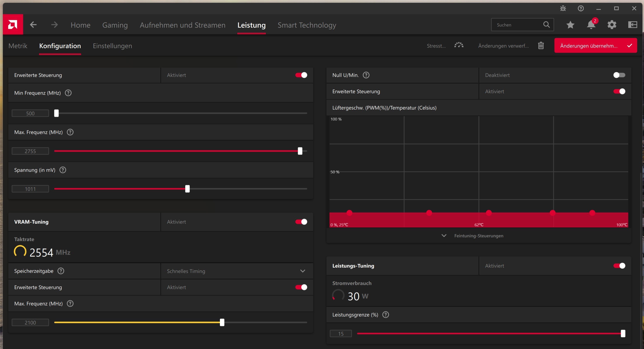Click the AMD logo icon
This screenshot has height=349, width=644.
coord(13,24)
